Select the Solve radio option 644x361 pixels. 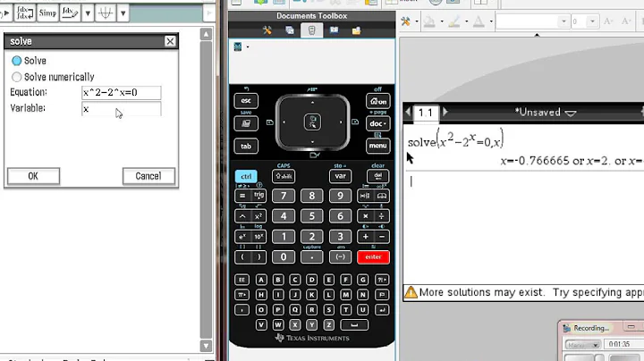point(16,61)
